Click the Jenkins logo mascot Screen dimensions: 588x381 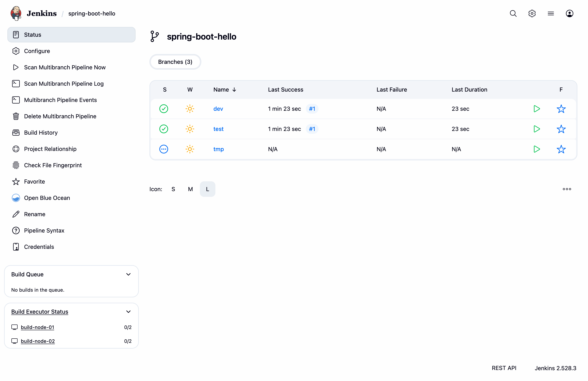(16, 13)
